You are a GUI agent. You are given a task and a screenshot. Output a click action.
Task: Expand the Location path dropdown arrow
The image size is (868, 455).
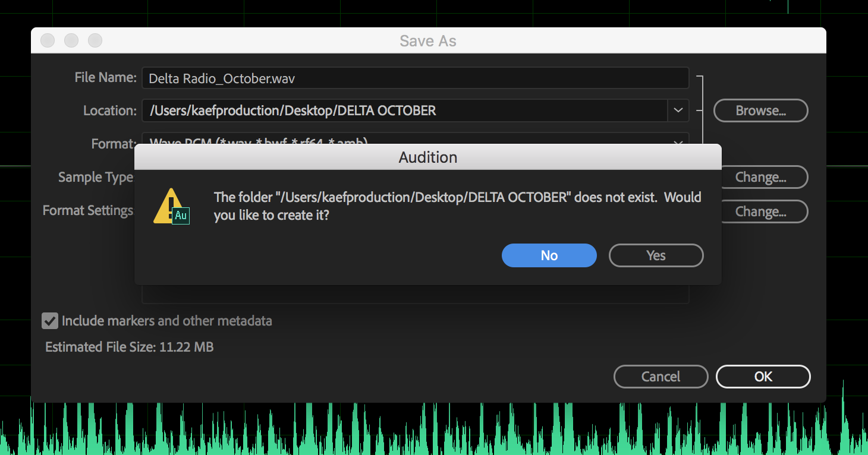(678, 110)
